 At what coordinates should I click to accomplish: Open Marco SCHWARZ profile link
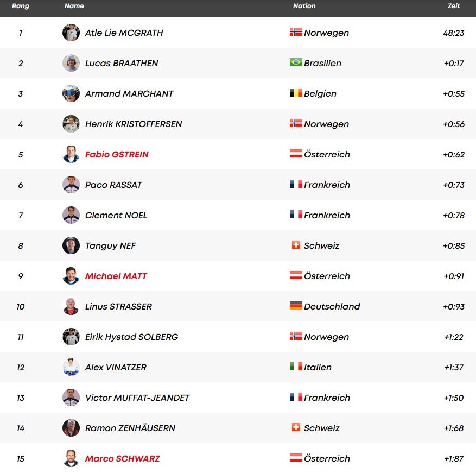pos(123,458)
